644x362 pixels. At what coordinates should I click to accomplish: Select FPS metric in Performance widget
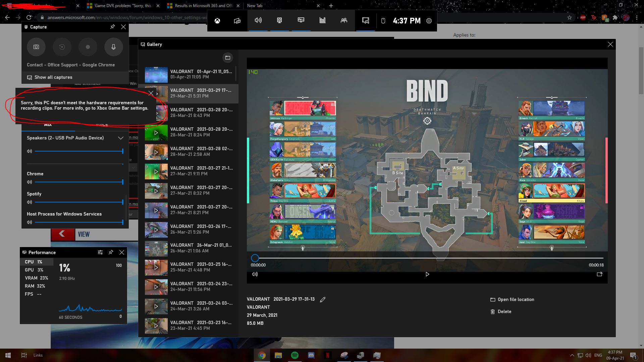coord(37,294)
